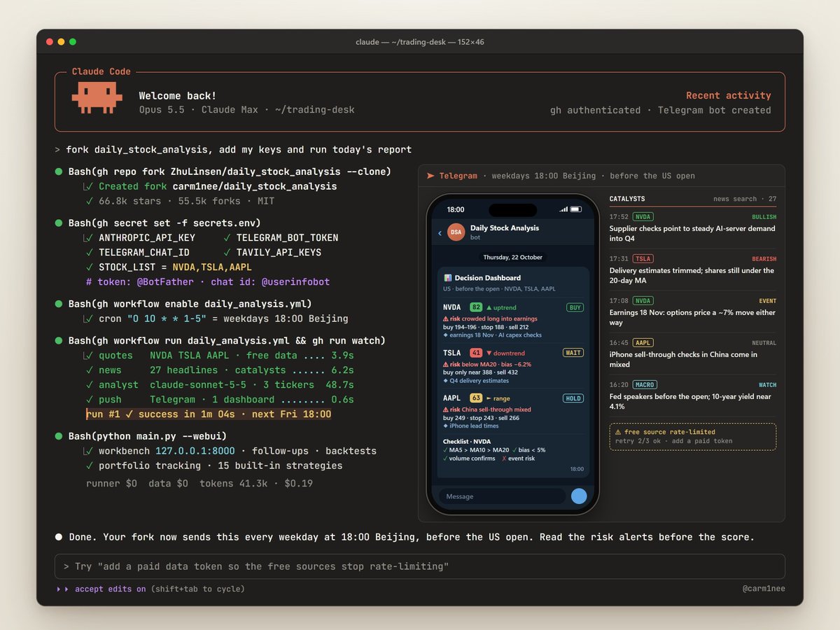Viewport: 840px width, 630px height.
Task: Click the BEARISH label on the TSLA catalyst
Action: tap(764, 259)
